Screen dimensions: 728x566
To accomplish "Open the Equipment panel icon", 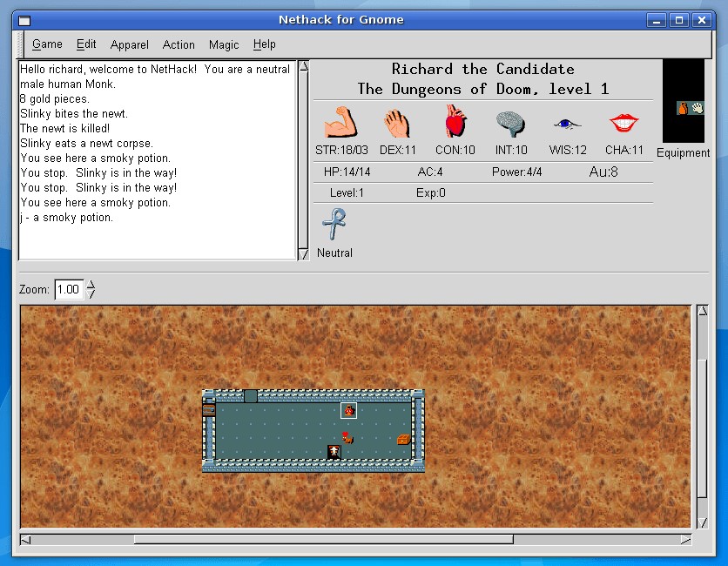I will tap(684, 109).
